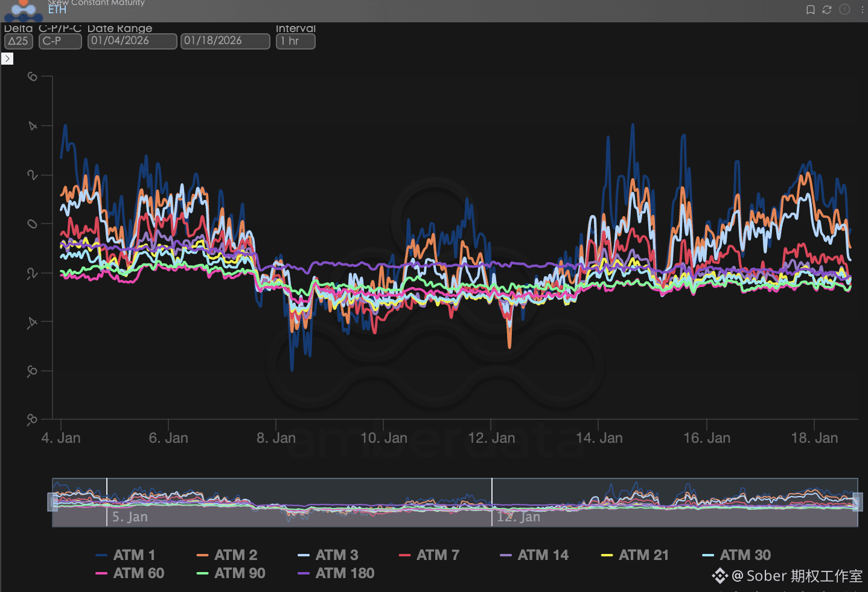Open the 1 hr interval dropdown

pos(295,41)
